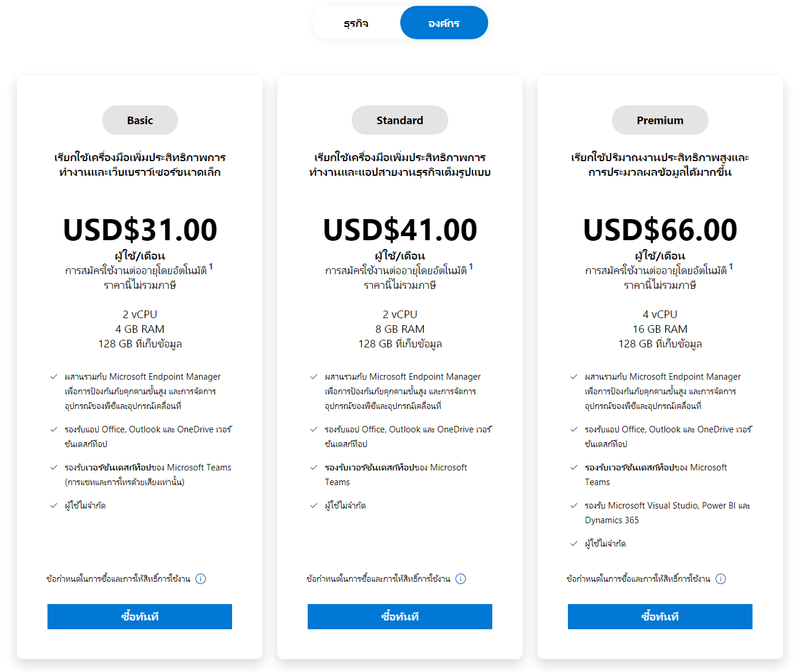
Task: Open footnote 1 beside Basic auto-renewal text
Action: [211, 267]
